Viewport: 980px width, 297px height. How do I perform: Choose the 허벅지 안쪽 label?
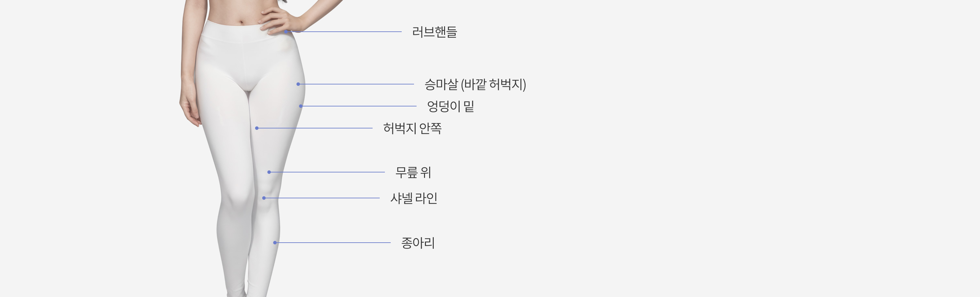pyautogui.click(x=412, y=128)
